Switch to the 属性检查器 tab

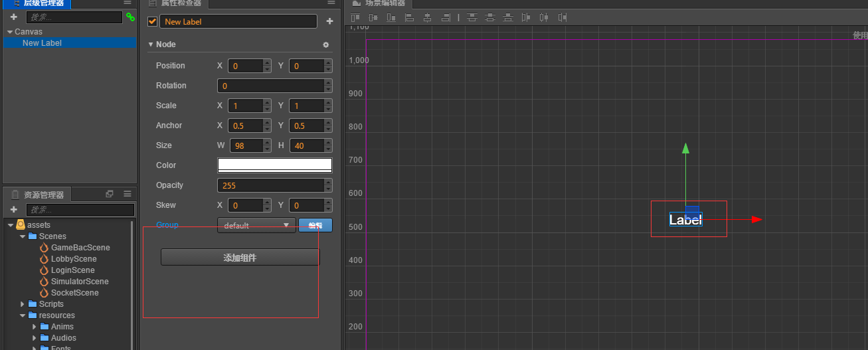(175, 3)
